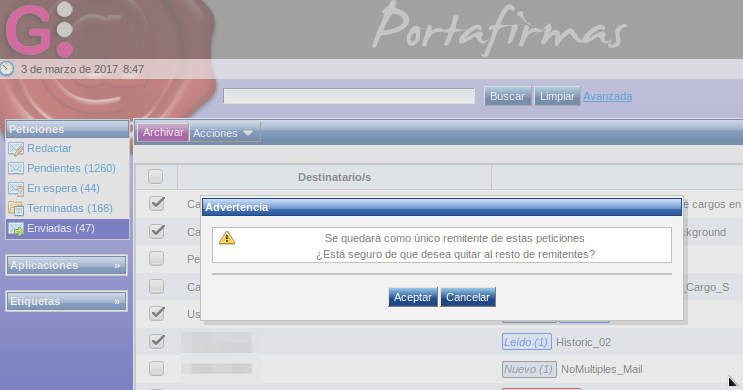Click the Buscar button
743x390 pixels.
pos(507,96)
